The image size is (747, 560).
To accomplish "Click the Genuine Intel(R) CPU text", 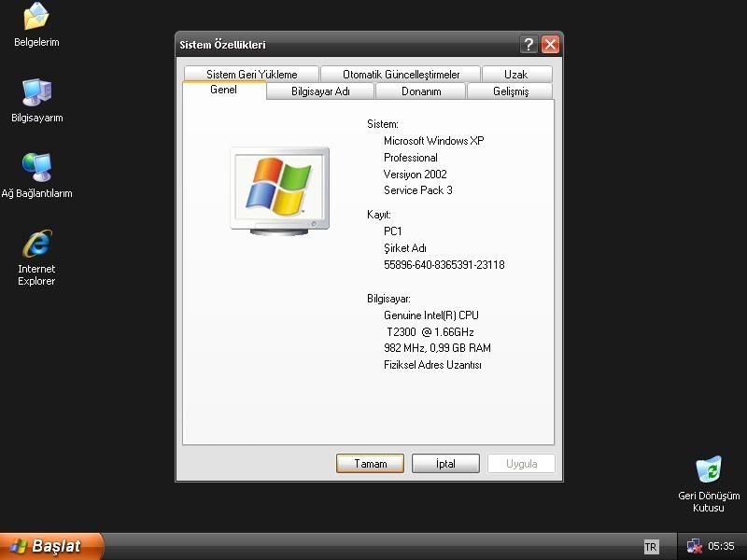I will point(431,315).
